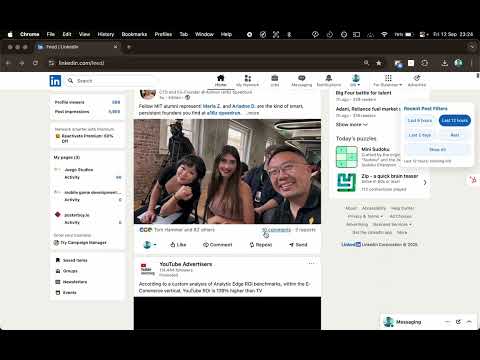The width and height of the screenshot is (480, 360).
Task: Open Chrome downloads icon
Action: point(444,63)
